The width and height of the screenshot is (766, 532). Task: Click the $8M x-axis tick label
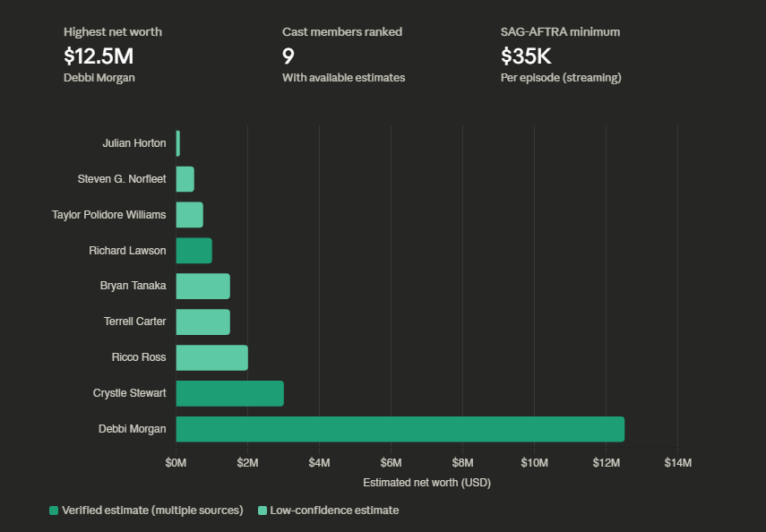(x=462, y=463)
